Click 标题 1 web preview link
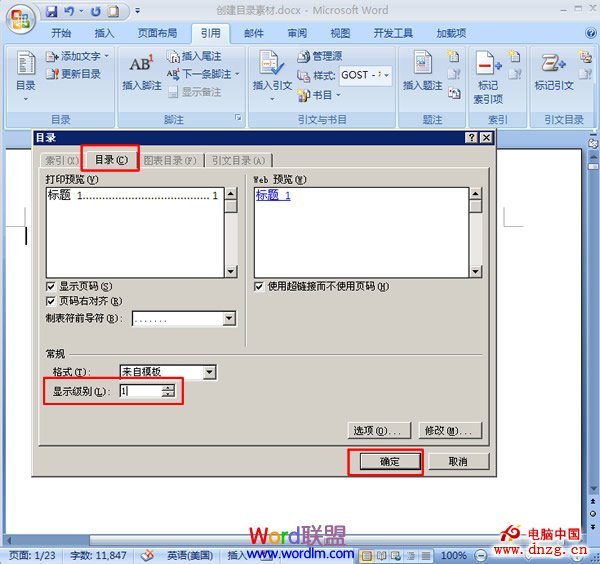 (x=273, y=196)
